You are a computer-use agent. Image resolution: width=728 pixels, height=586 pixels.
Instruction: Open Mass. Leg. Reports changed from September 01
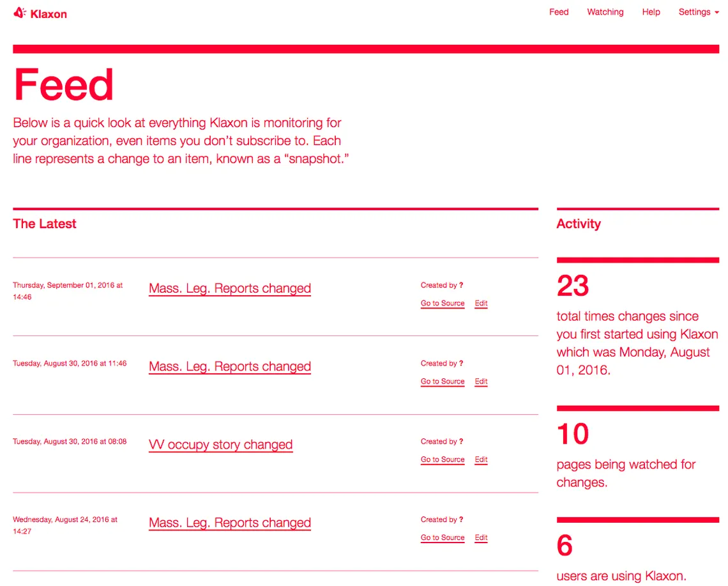(x=230, y=288)
